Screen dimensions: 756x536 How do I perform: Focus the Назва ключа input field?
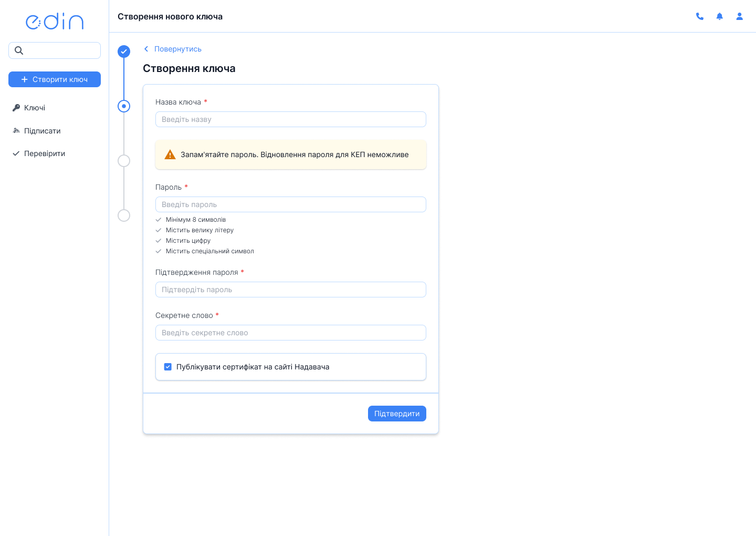coord(290,119)
